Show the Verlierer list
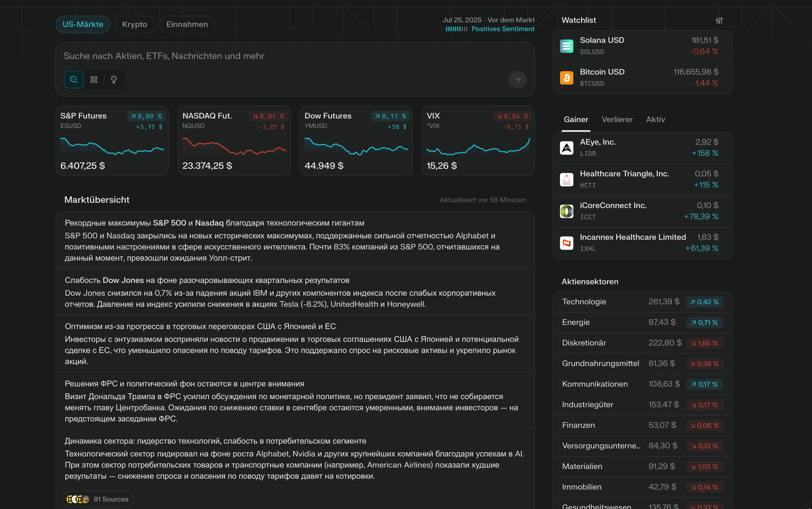Screen dimensions: 812x509 coord(617,120)
